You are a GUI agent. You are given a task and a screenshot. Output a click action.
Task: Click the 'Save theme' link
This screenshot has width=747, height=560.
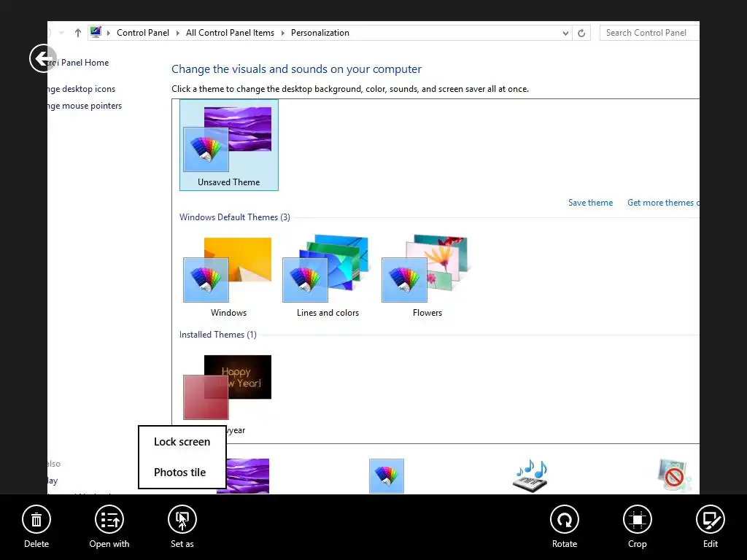[x=590, y=203]
